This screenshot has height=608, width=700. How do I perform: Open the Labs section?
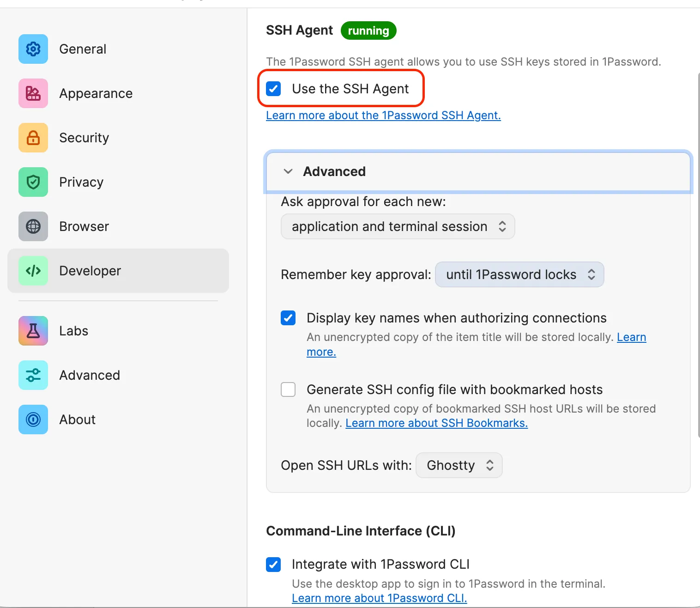pos(118,331)
